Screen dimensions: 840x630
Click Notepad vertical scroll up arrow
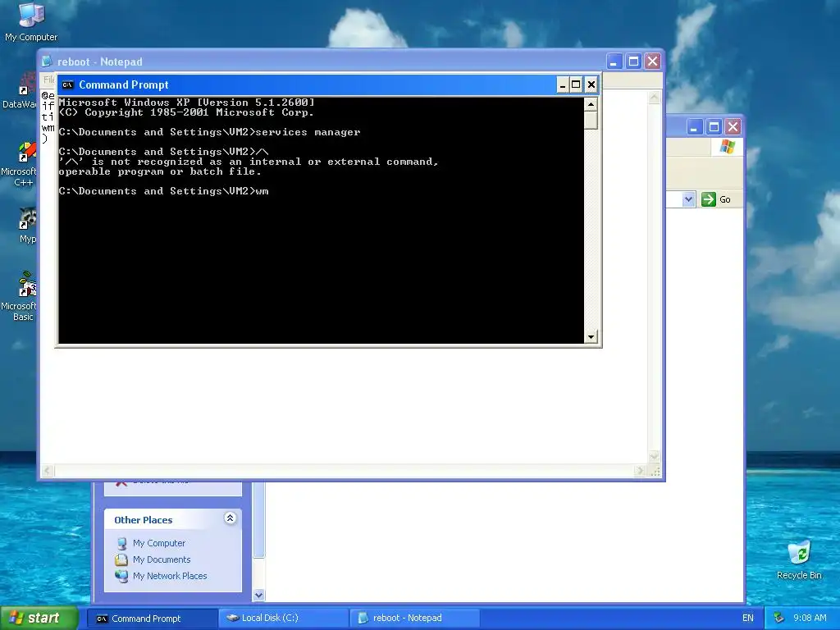point(654,98)
